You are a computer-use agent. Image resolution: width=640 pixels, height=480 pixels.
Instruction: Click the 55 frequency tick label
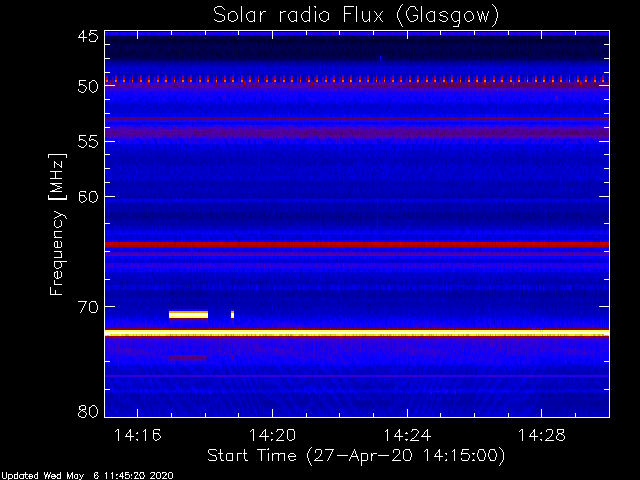point(88,142)
